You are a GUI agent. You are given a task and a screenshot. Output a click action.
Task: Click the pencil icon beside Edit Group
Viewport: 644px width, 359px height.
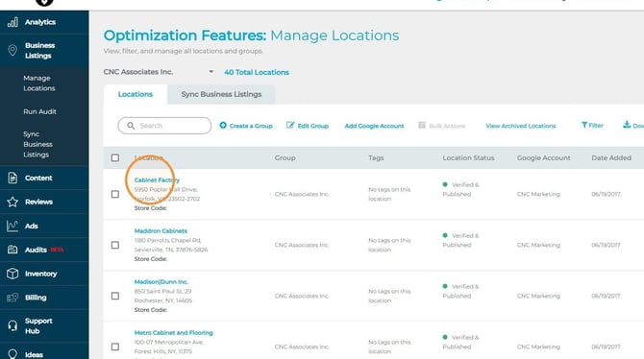(x=290, y=125)
